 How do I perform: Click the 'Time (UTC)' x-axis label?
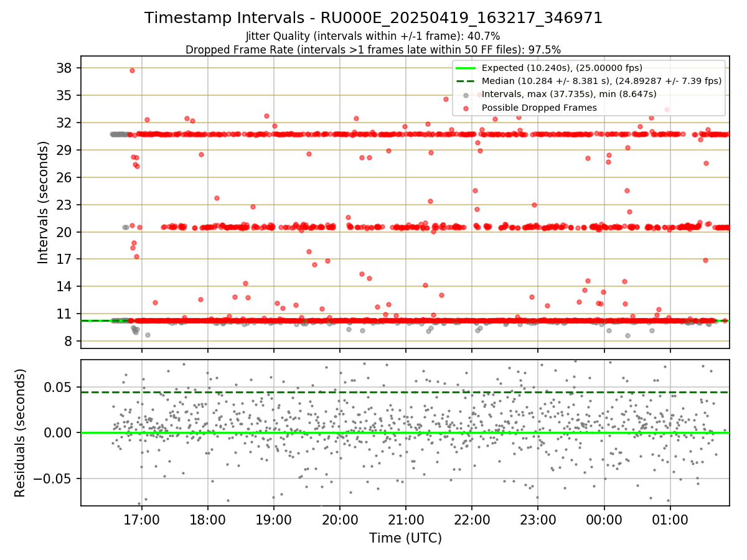pos(405,538)
